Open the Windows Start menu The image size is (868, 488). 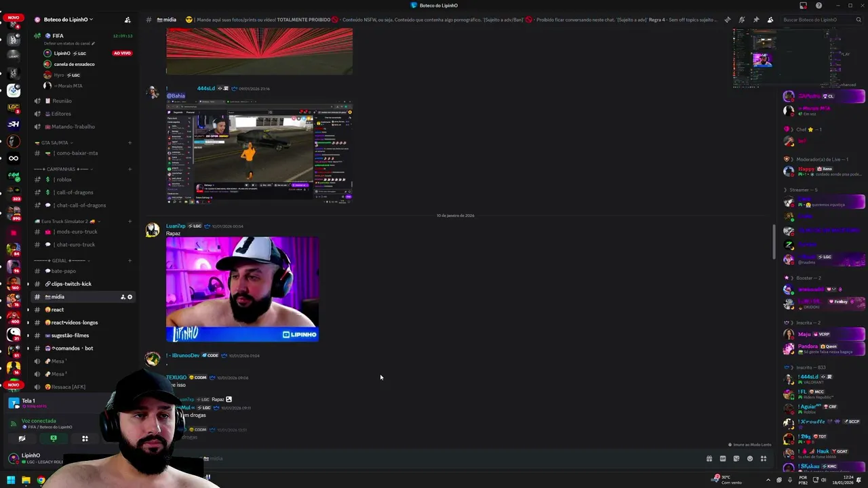pos(11,480)
